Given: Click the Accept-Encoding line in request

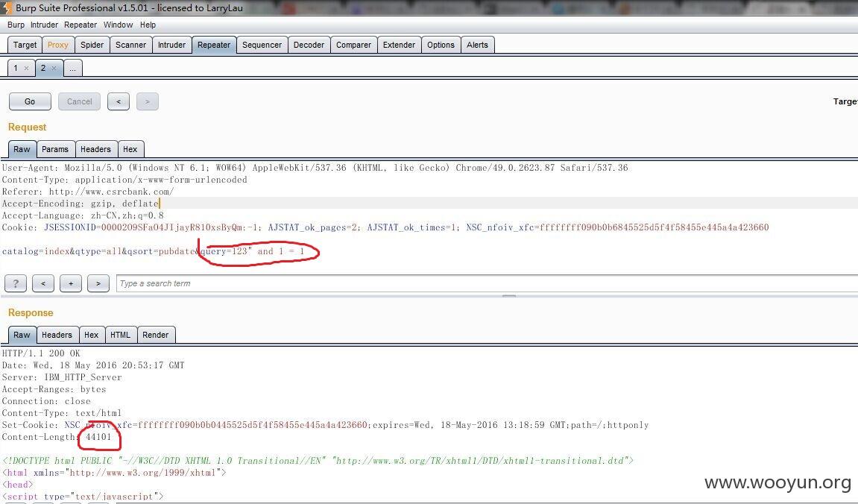Looking at the screenshot, I should pyautogui.click(x=81, y=204).
